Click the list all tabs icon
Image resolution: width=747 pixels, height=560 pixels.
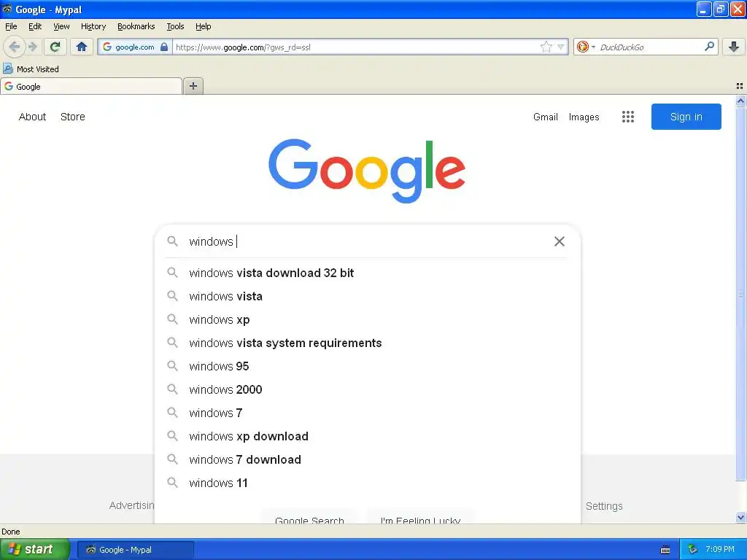point(740,86)
